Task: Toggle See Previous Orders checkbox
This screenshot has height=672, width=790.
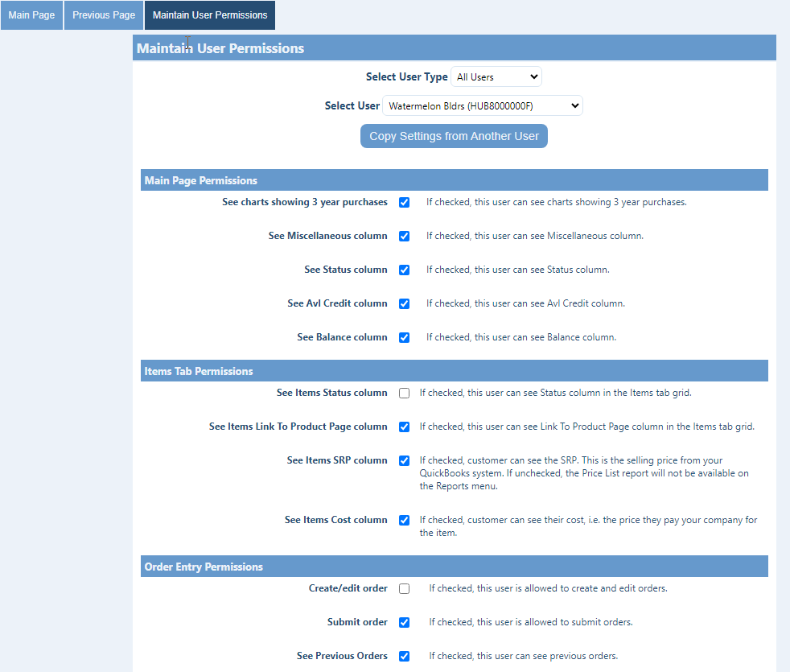Action: 405,657
